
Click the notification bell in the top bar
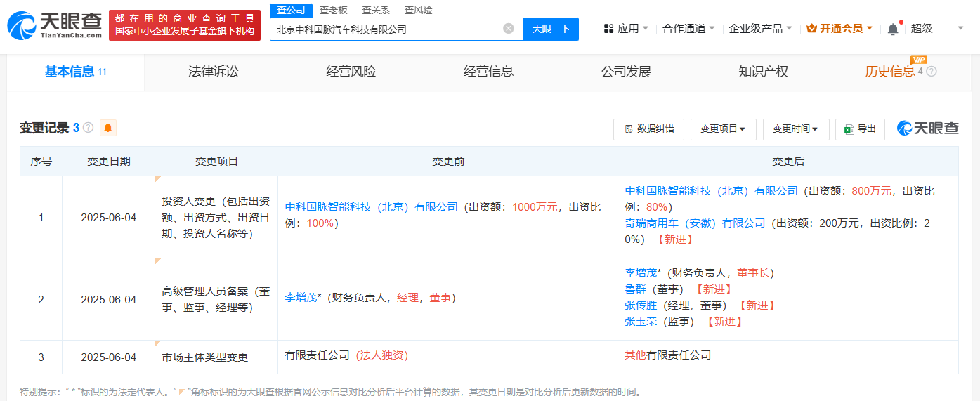[893, 29]
